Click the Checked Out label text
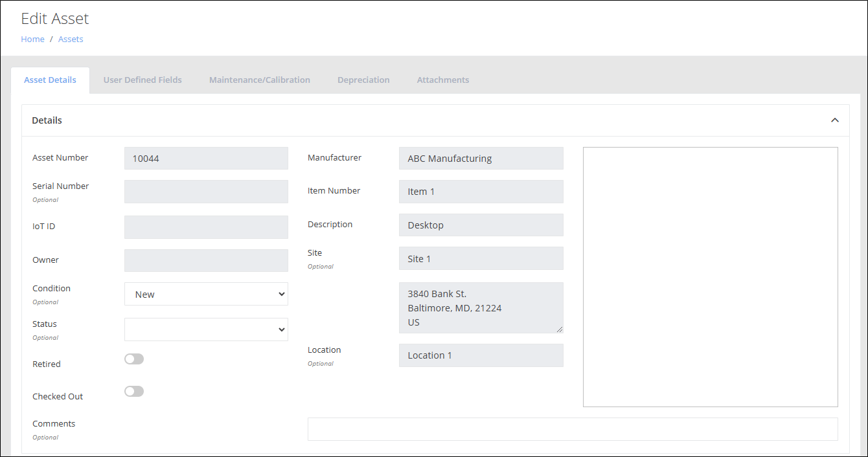 (58, 396)
